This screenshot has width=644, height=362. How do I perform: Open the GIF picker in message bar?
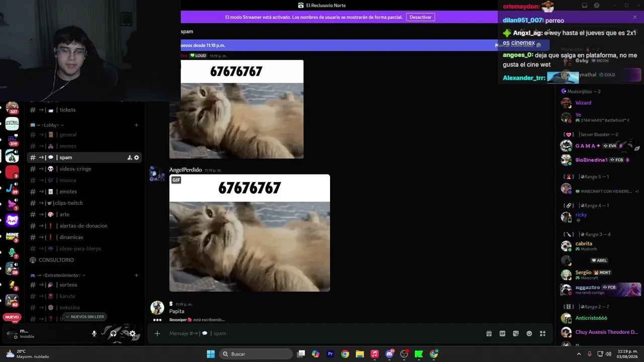(502, 333)
